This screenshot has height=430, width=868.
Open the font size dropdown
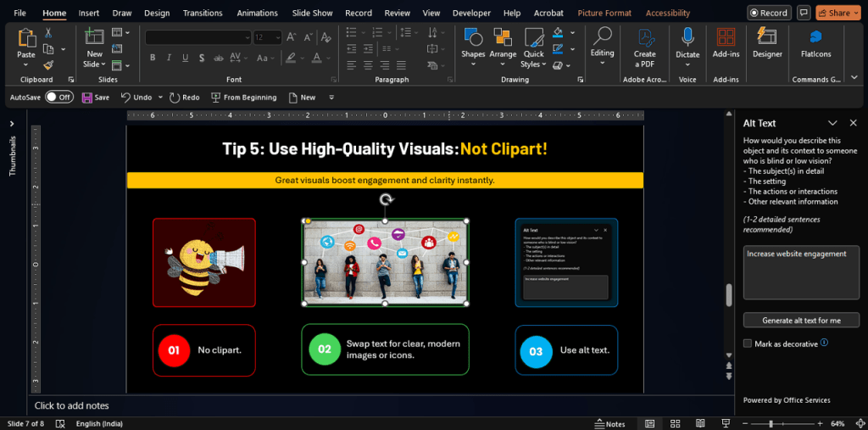(x=278, y=37)
